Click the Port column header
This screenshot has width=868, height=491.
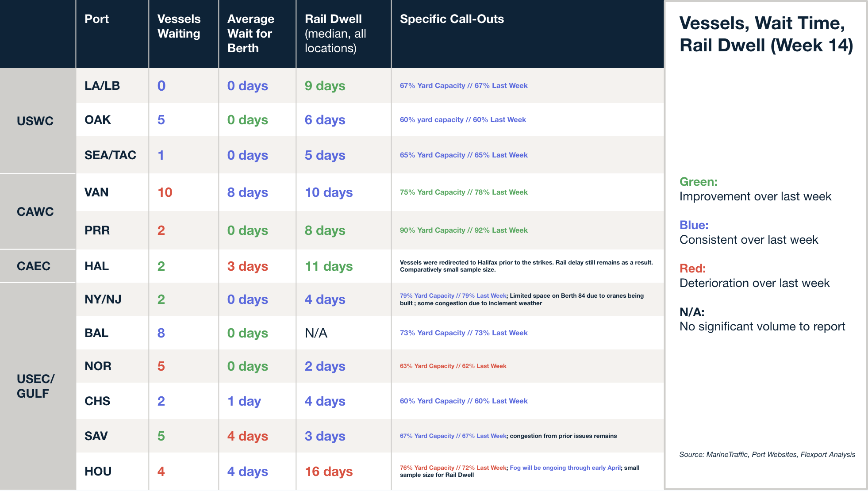click(x=96, y=19)
